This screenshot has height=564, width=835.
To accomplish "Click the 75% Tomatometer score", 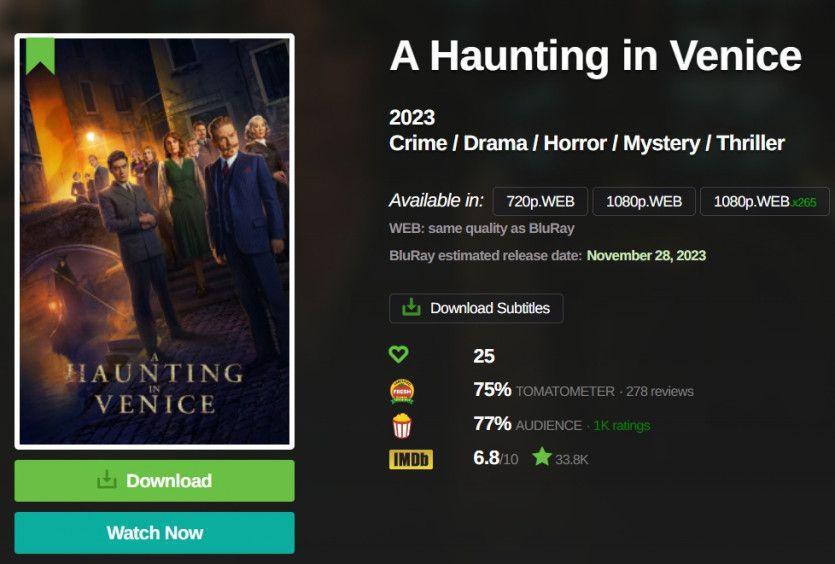I will coord(492,390).
